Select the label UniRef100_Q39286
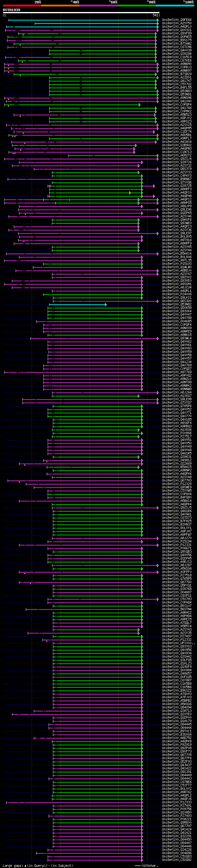 pyautogui.click(x=177, y=54)
